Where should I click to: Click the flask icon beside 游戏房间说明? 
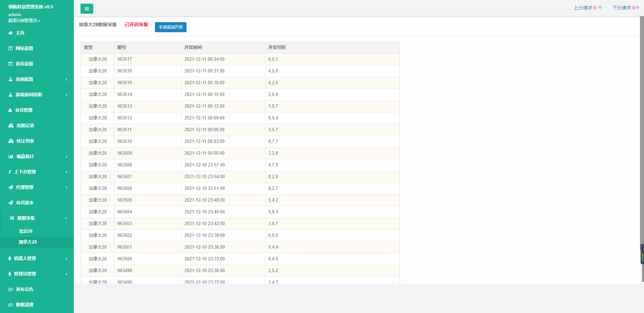tap(10, 95)
